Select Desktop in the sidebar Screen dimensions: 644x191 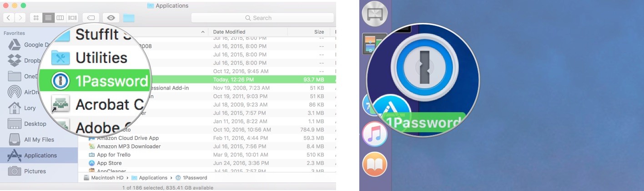click(x=35, y=124)
